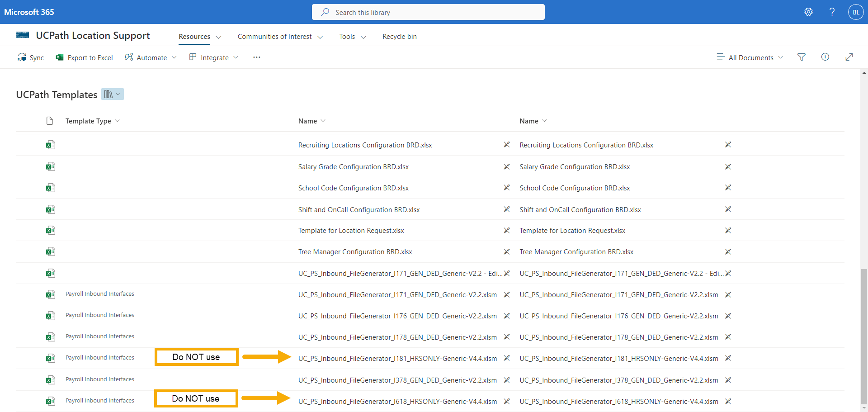Click Export to Excel
The width and height of the screenshot is (868, 412).
click(x=85, y=57)
